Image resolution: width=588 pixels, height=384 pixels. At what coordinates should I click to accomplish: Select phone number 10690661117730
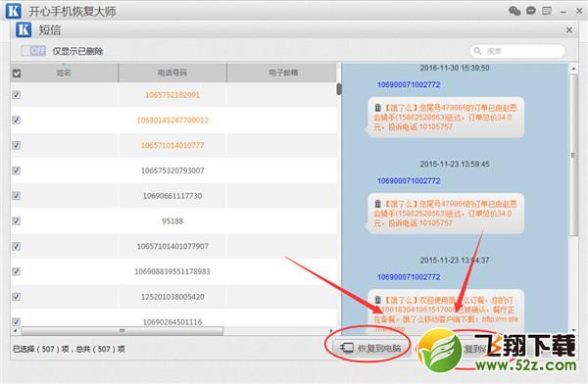point(172,196)
